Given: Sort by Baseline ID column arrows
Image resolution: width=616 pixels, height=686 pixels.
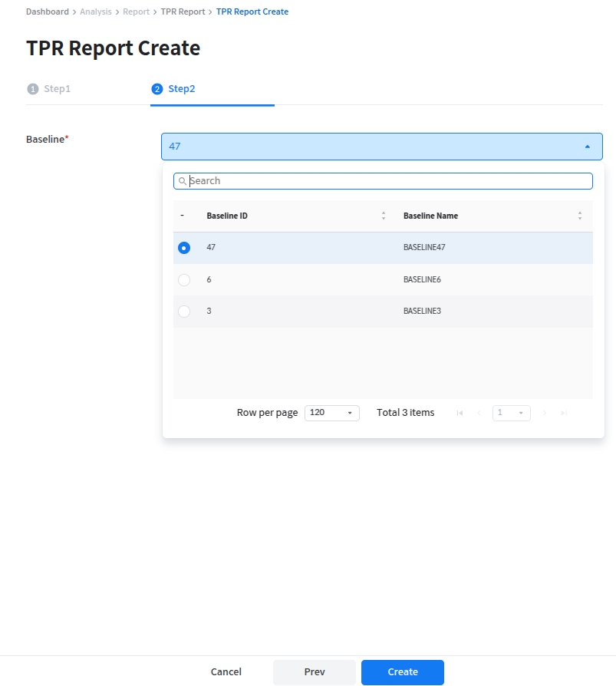Looking at the screenshot, I should click(384, 216).
